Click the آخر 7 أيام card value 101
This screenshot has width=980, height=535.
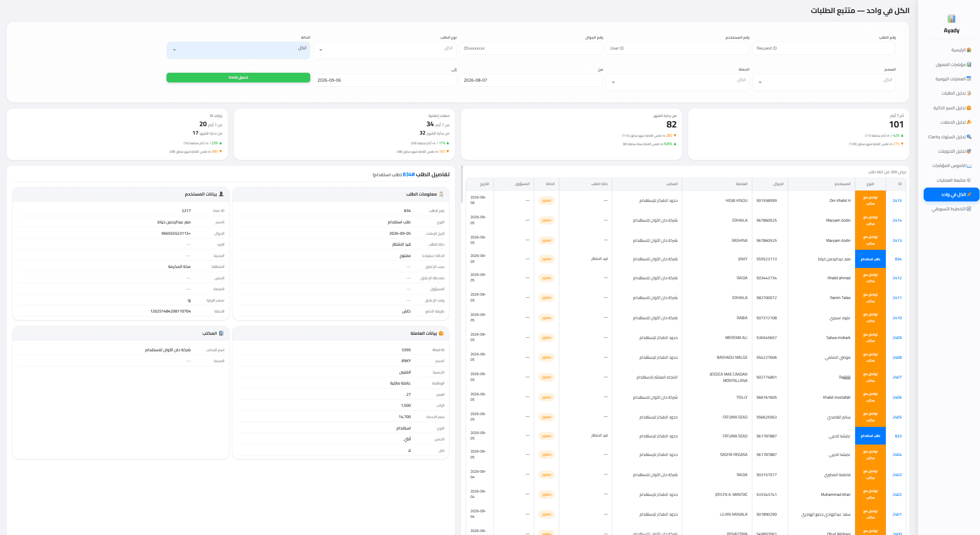(x=896, y=124)
